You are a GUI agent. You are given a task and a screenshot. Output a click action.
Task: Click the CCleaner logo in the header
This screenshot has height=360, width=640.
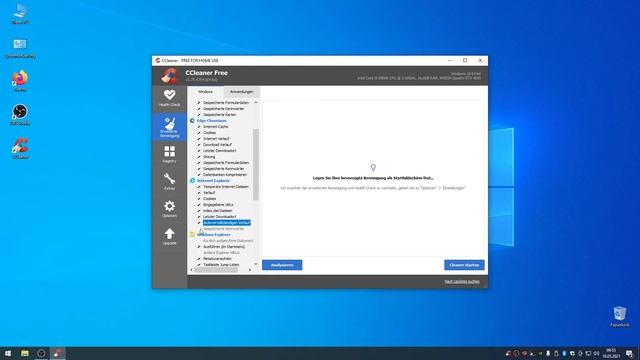pyautogui.click(x=169, y=76)
